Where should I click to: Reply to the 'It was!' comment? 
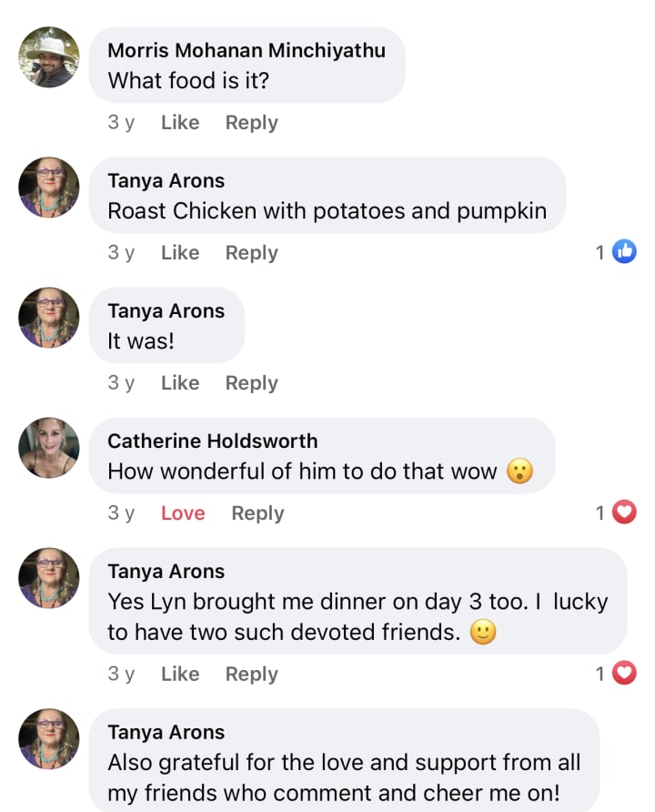click(251, 383)
